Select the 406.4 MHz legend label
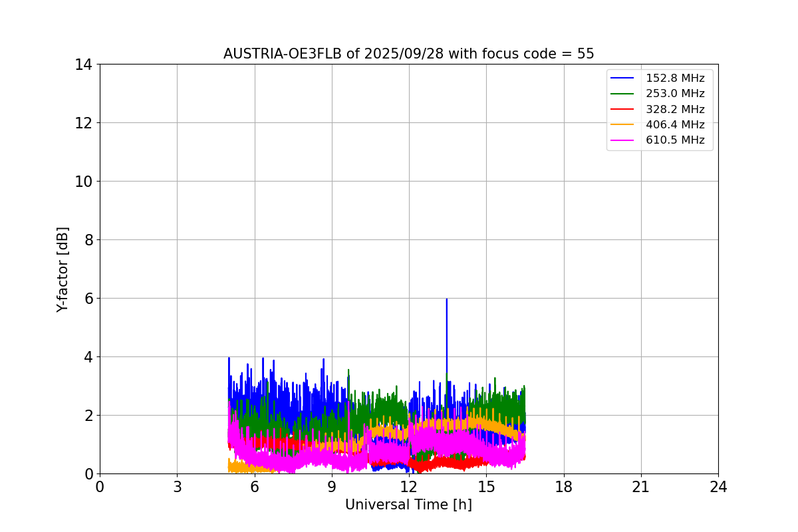This screenshot has width=798, height=532. point(675,124)
